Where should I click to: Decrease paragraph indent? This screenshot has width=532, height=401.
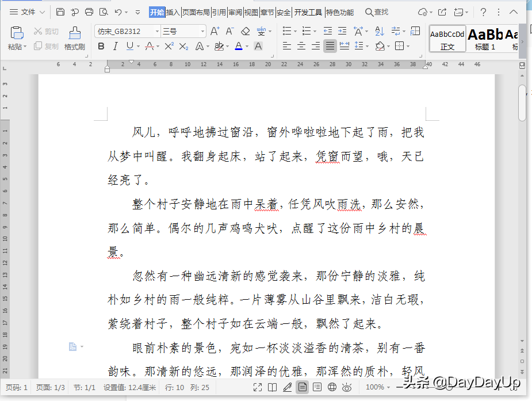[328, 31]
